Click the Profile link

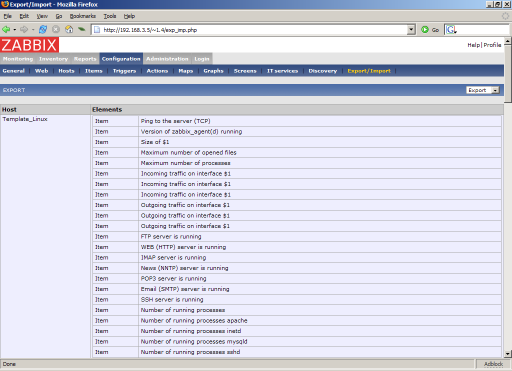pyautogui.click(x=492, y=45)
